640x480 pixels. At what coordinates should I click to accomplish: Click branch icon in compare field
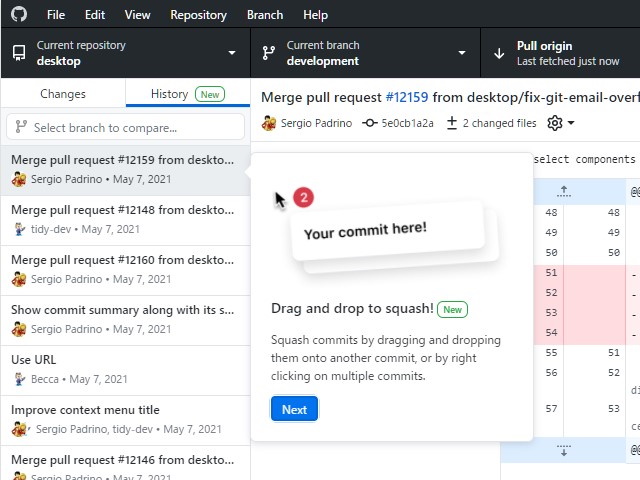click(21, 127)
